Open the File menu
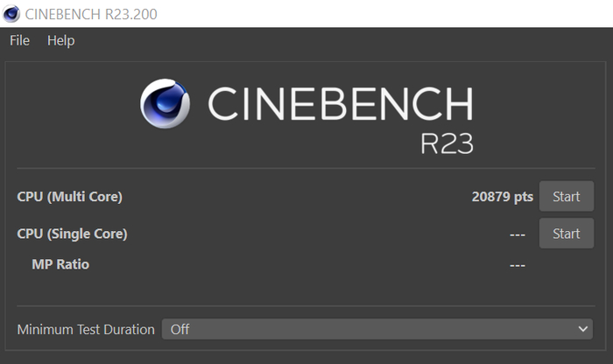Image resolution: width=613 pixels, height=364 pixels. (x=19, y=40)
